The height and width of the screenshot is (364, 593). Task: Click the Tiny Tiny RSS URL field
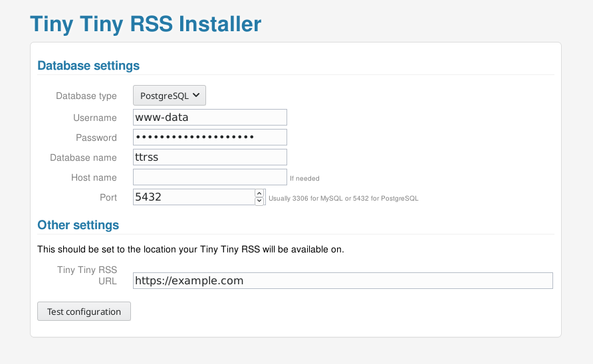[342, 280]
